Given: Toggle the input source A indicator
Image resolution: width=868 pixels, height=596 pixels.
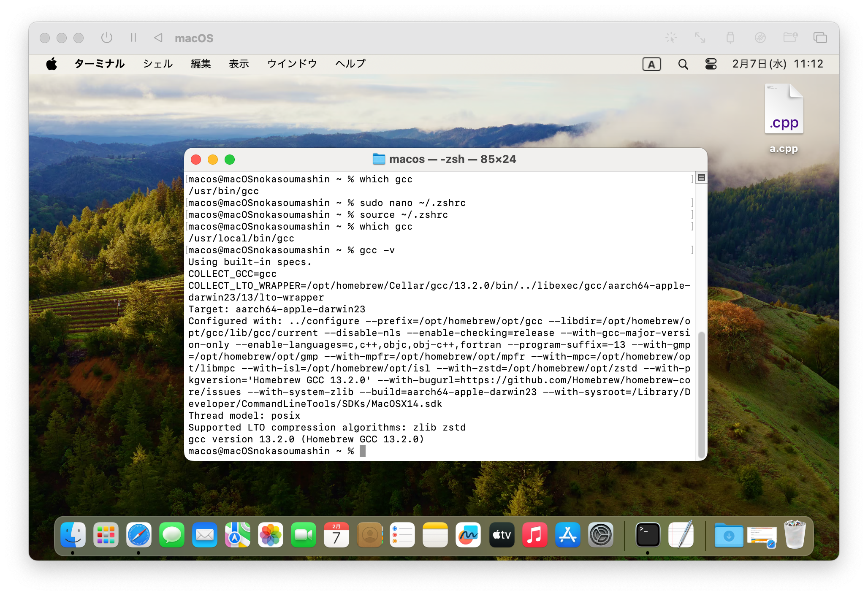Looking at the screenshot, I should (x=651, y=64).
